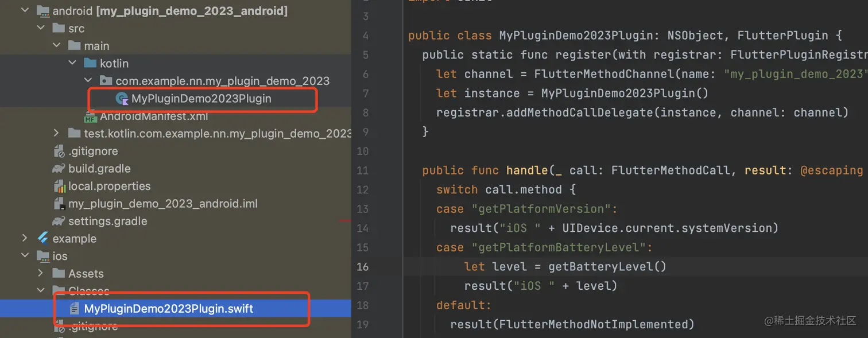Open the settings.gradle file

(107, 221)
